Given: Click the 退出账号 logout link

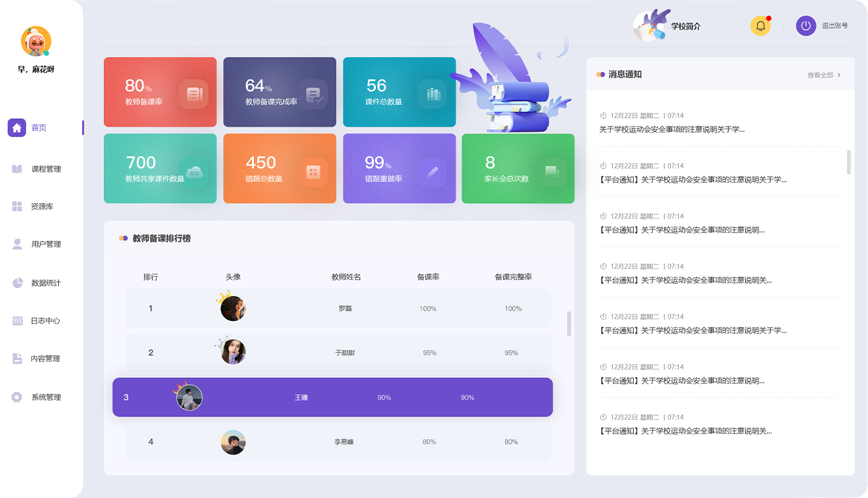Looking at the screenshot, I should (x=835, y=26).
